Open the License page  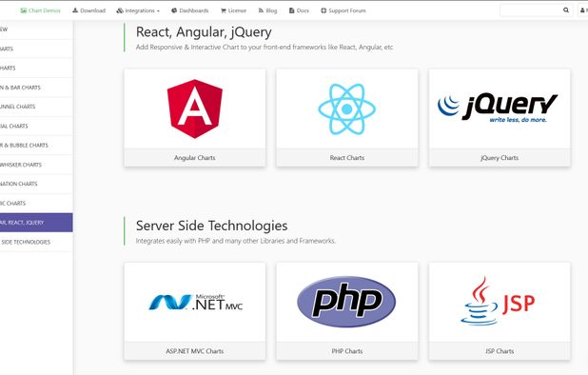coord(233,10)
